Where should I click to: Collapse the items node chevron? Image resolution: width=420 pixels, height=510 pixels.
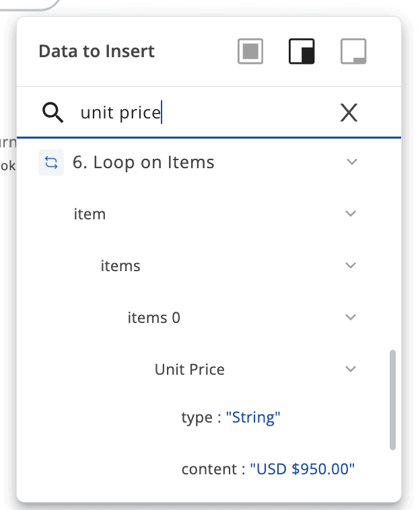coord(350,266)
